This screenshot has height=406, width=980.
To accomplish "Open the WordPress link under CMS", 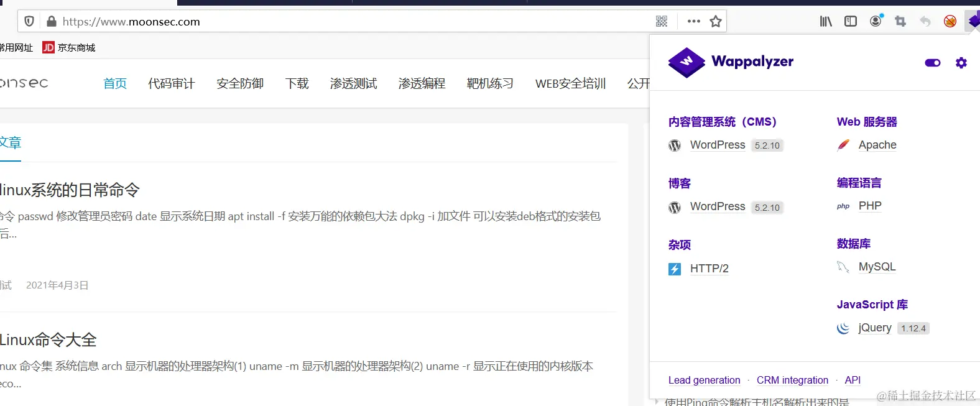I will (x=718, y=145).
